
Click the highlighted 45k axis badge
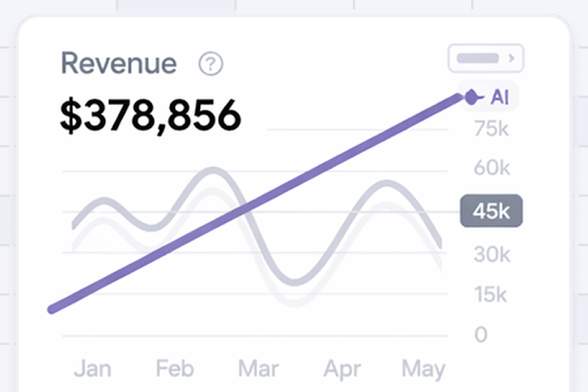(x=491, y=212)
